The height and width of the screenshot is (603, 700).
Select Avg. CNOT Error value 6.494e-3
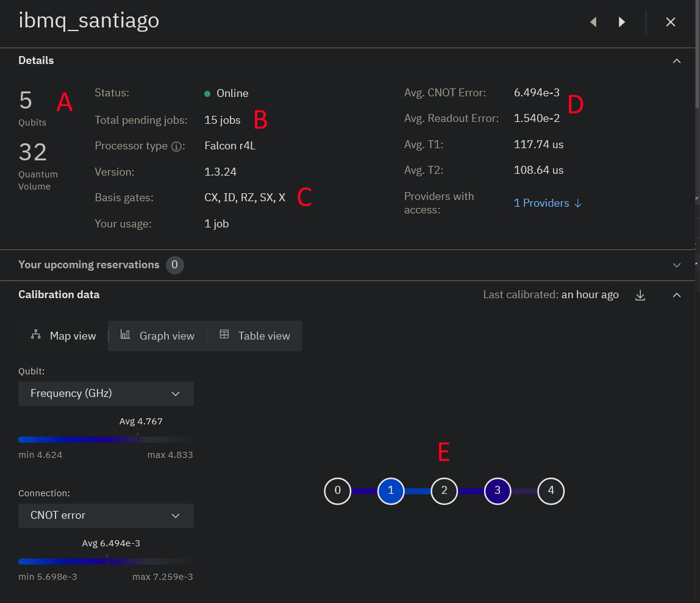pyautogui.click(x=537, y=93)
